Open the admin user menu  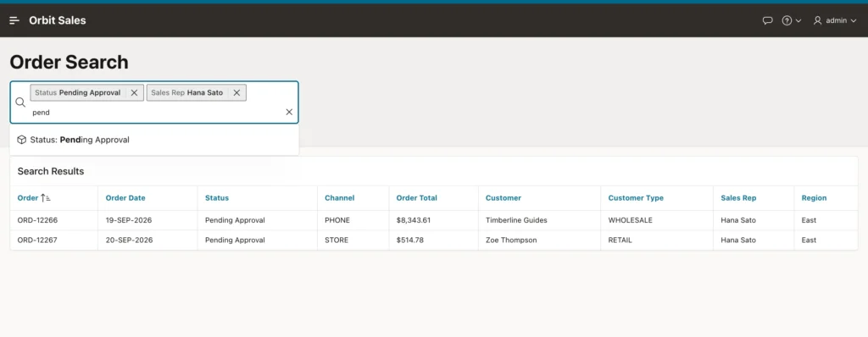(834, 20)
